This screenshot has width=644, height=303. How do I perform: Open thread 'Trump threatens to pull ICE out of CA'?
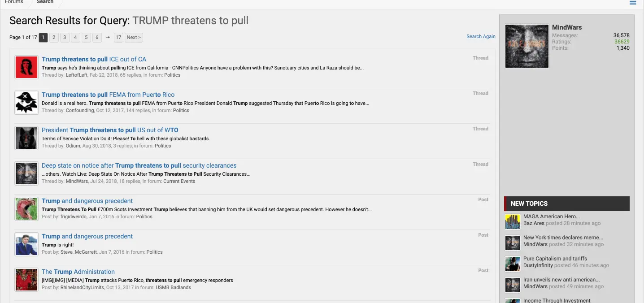coord(94,59)
